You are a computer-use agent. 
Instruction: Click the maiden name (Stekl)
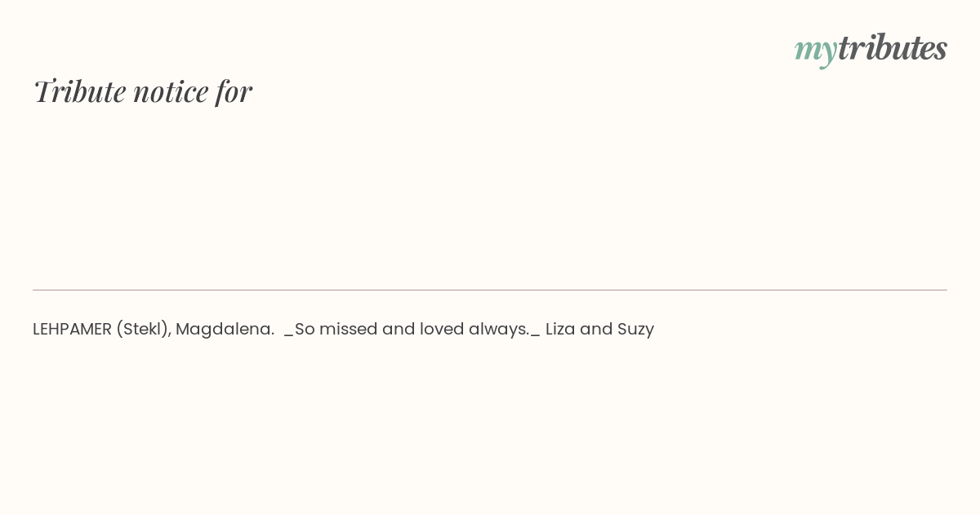(x=143, y=330)
